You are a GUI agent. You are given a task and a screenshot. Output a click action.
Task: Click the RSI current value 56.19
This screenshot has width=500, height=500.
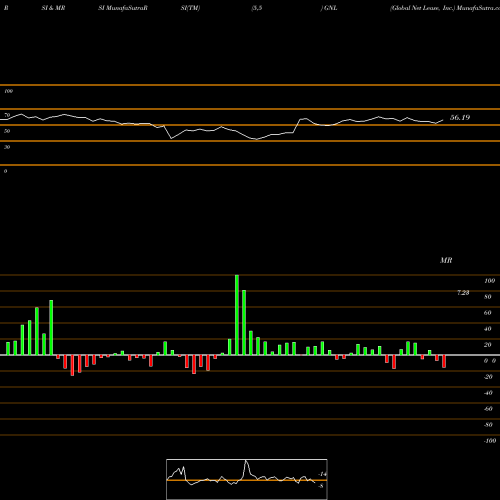[460, 117]
